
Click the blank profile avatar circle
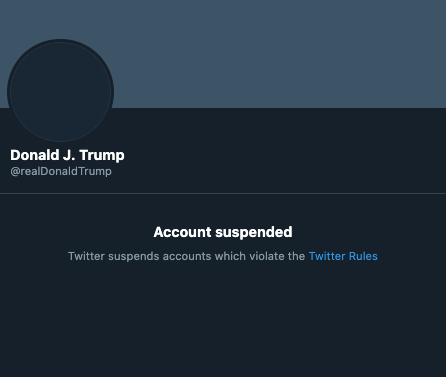click(x=61, y=91)
